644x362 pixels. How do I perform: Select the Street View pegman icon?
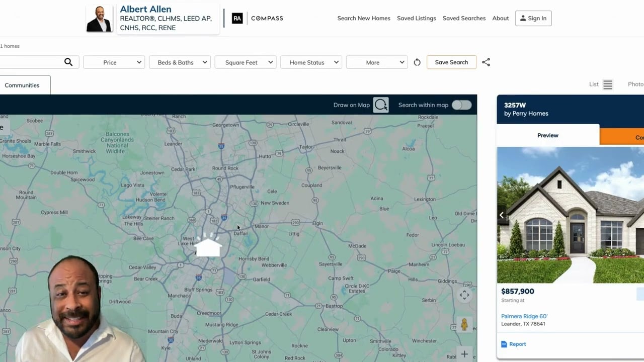coord(464,325)
